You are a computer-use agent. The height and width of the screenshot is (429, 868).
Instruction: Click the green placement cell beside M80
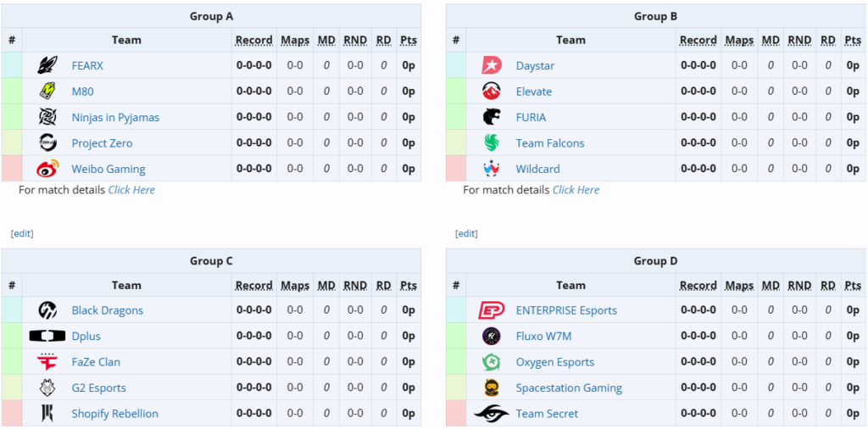(x=12, y=92)
